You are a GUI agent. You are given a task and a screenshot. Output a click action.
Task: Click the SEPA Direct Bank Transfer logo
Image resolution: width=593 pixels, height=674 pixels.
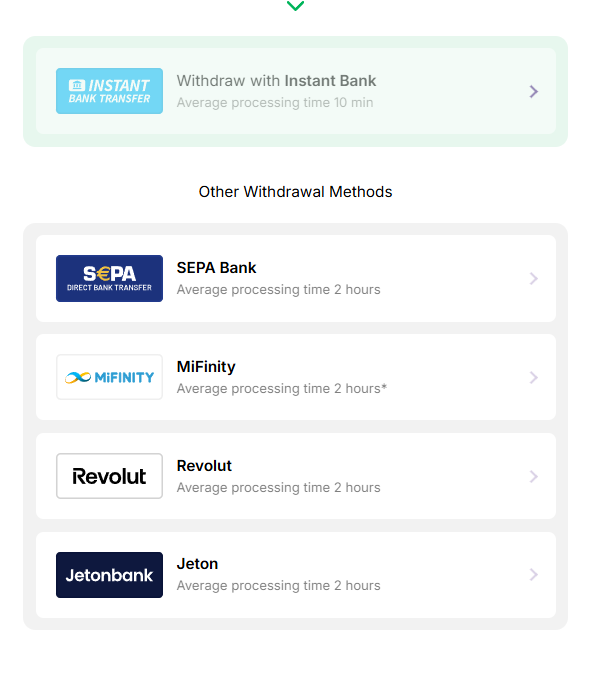[109, 278]
